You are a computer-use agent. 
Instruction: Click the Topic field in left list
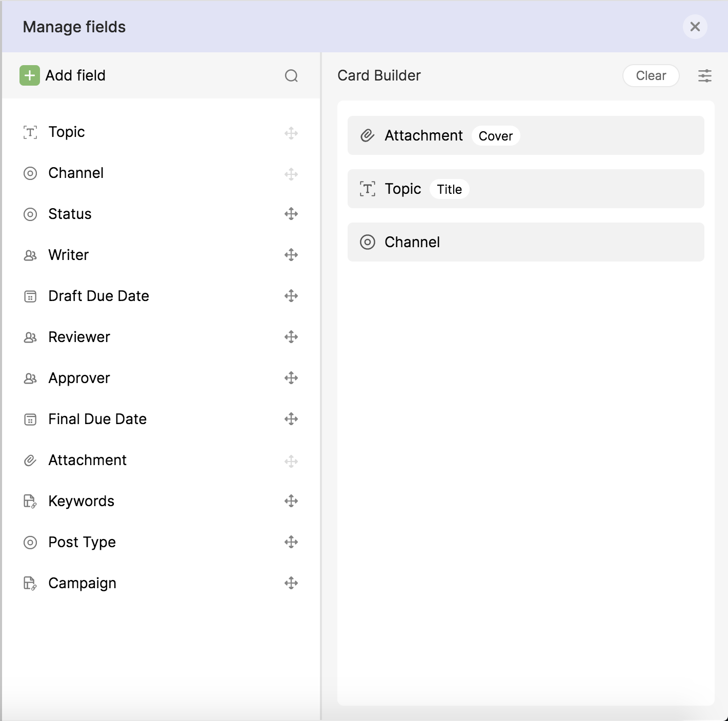coord(67,132)
